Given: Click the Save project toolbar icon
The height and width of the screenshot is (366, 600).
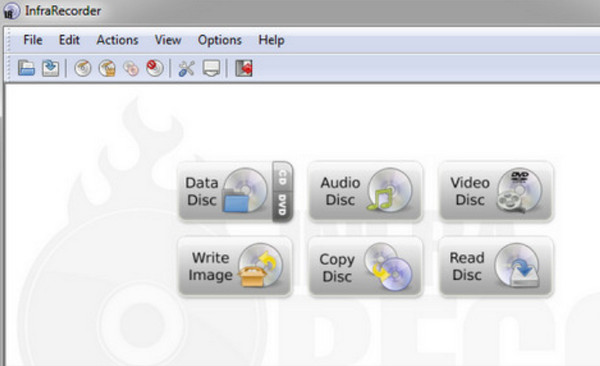Looking at the screenshot, I should [50, 69].
